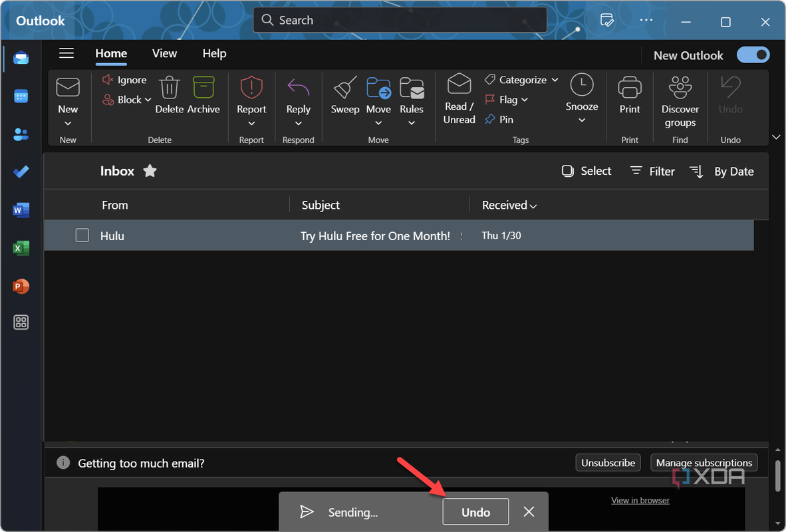Launch PowerPoint from the sidebar

point(21,287)
